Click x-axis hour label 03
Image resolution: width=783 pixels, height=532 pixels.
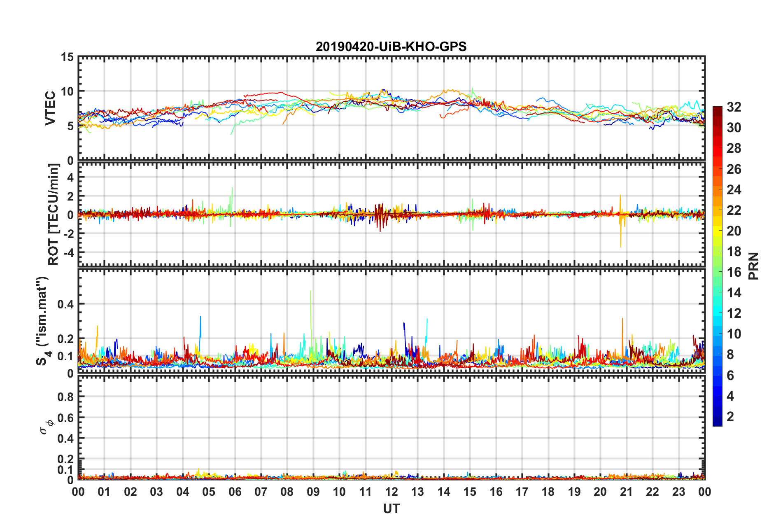click(x=156, y=492)
